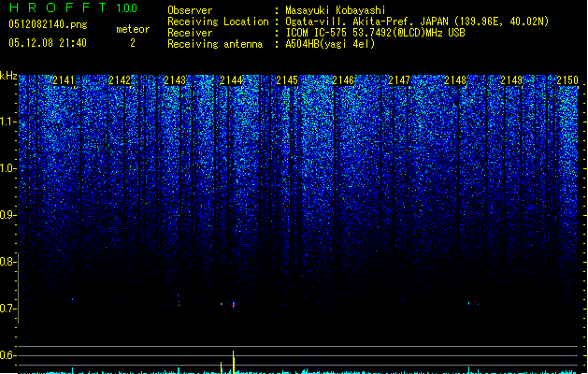Click the 'meteor' label
588x374 pixels.
133,29
